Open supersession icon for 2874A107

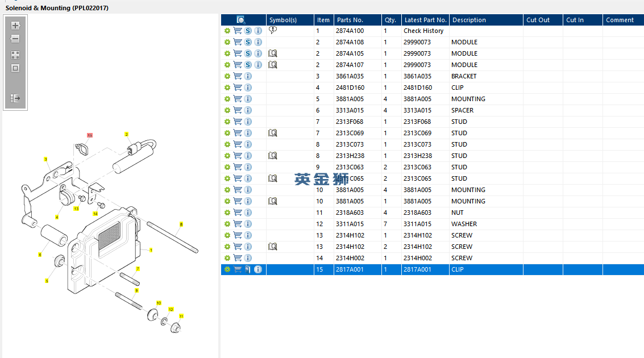pyautogui.click(x=248, y=65)
